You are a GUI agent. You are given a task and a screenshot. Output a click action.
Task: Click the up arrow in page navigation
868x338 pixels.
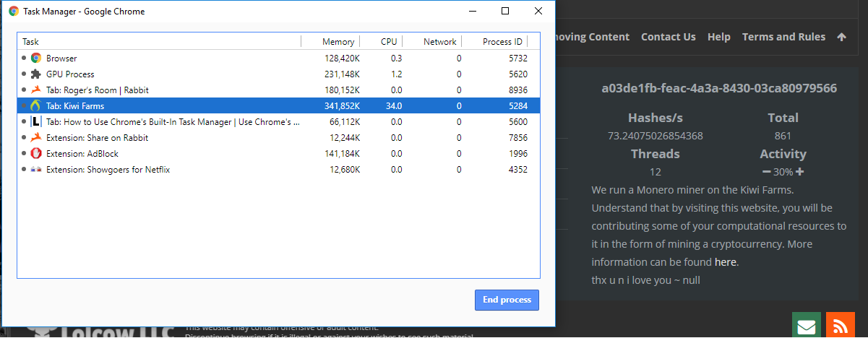(841, 37)
